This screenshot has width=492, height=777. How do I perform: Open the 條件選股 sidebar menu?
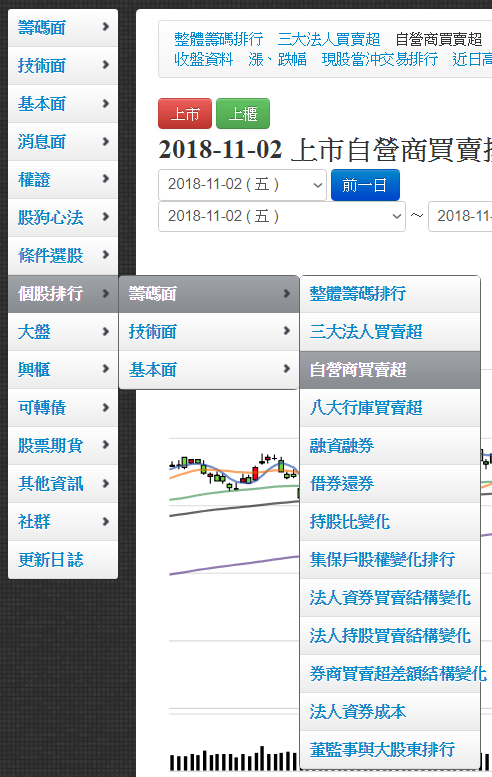coord(63,256)
